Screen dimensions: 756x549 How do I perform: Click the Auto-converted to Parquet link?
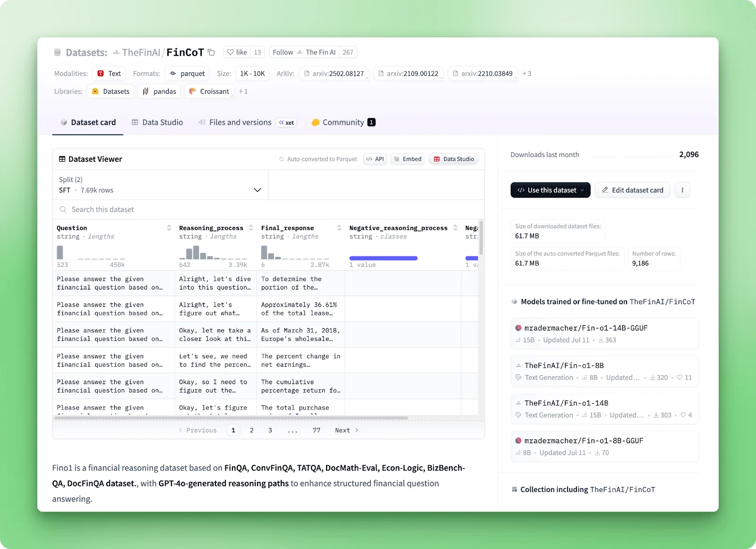(x=318, y=159)
